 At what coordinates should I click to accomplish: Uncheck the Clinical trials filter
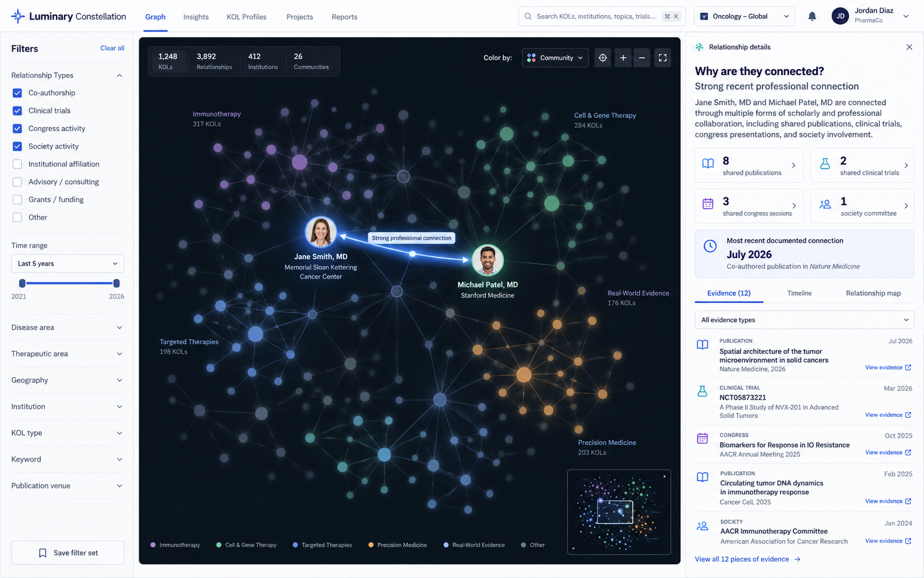pyautogui.click(x=17, y=111)
